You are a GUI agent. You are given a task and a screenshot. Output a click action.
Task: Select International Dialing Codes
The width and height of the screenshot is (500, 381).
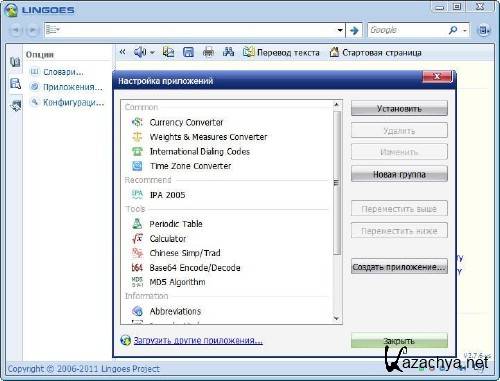tap(200, 152)
